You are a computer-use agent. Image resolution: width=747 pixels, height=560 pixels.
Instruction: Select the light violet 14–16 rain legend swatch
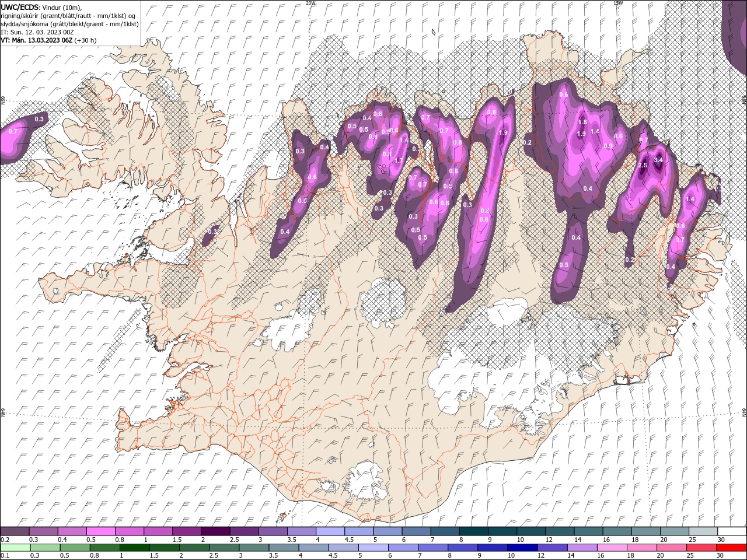coord(581,548)
